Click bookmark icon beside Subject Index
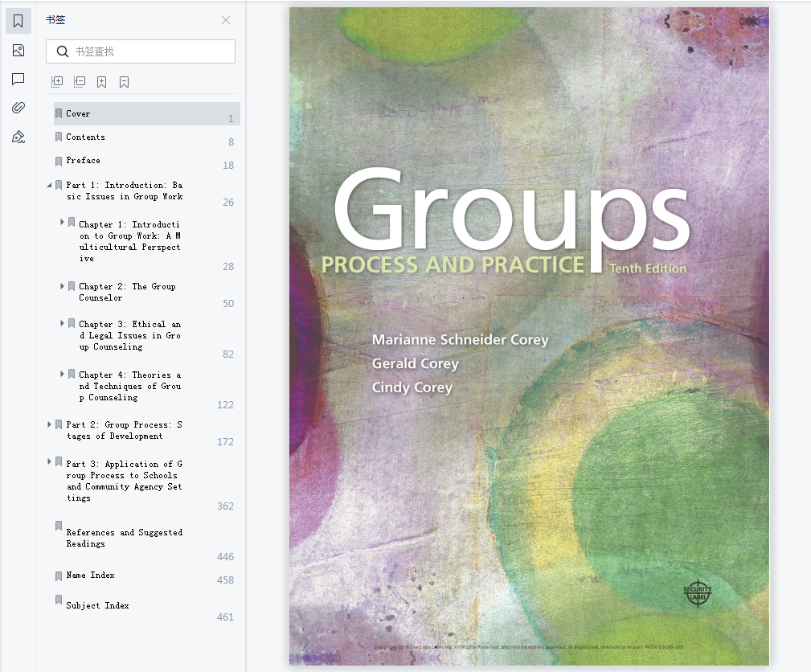The height and width of the screenshot is (672, 811). 59,600
